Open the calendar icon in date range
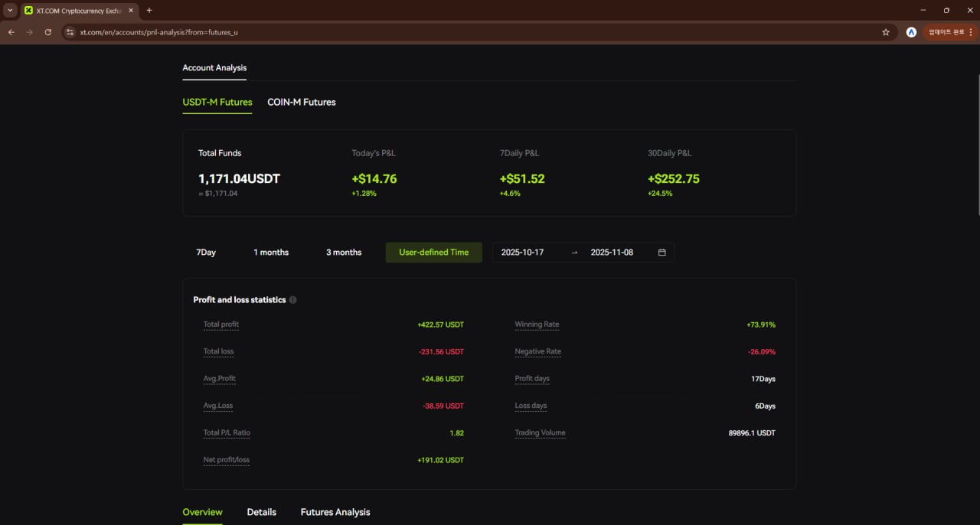This screenshot has width=980, height=525. 662,253
